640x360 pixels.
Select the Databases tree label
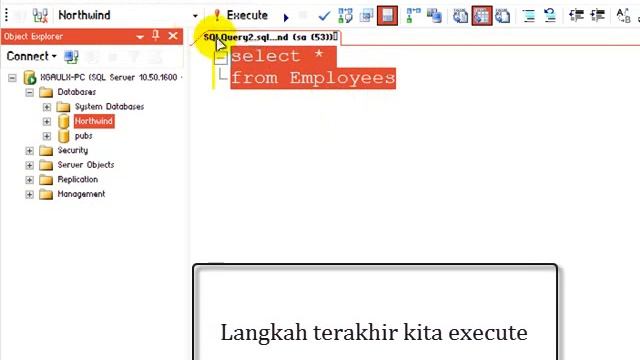coord(77,92)
